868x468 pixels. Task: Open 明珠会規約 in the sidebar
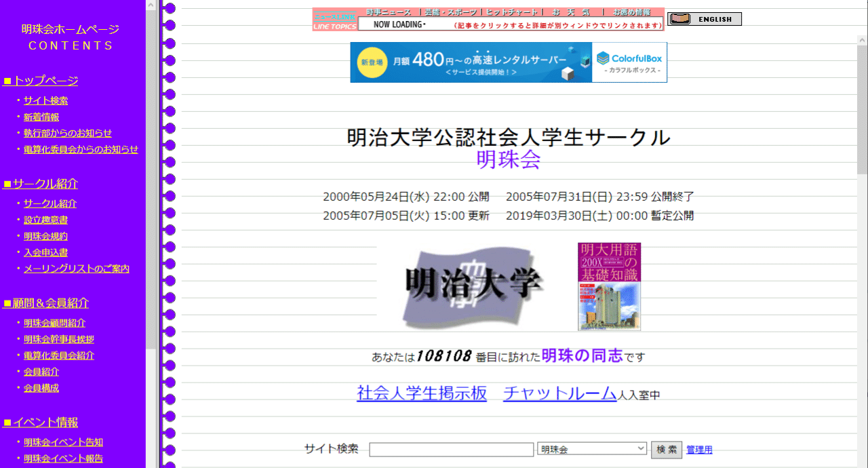45,236
